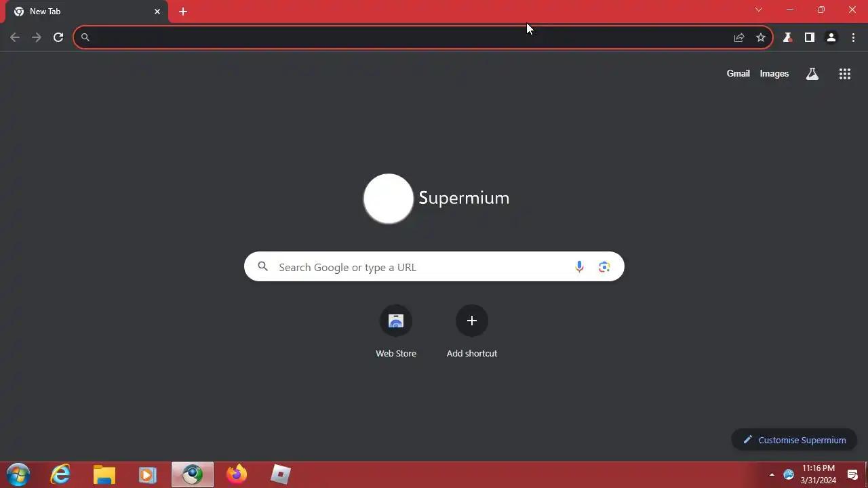868x488 pixels.
Task: Click the back navigation arrow
Action: 15,37
